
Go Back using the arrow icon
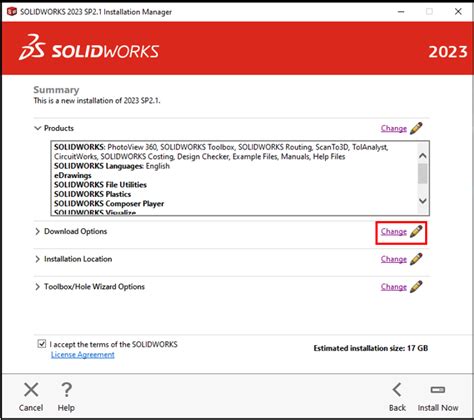click(x=397, y=389)
